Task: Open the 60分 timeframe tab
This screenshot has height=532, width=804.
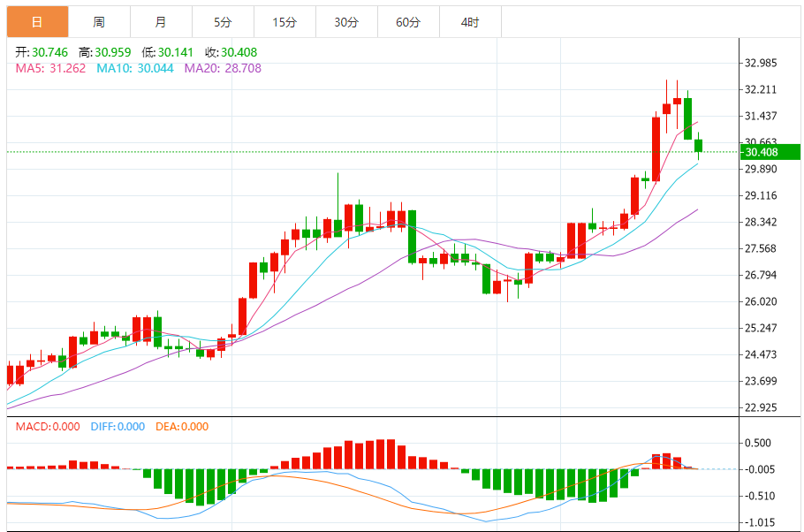Action: [x=409, y=22]
